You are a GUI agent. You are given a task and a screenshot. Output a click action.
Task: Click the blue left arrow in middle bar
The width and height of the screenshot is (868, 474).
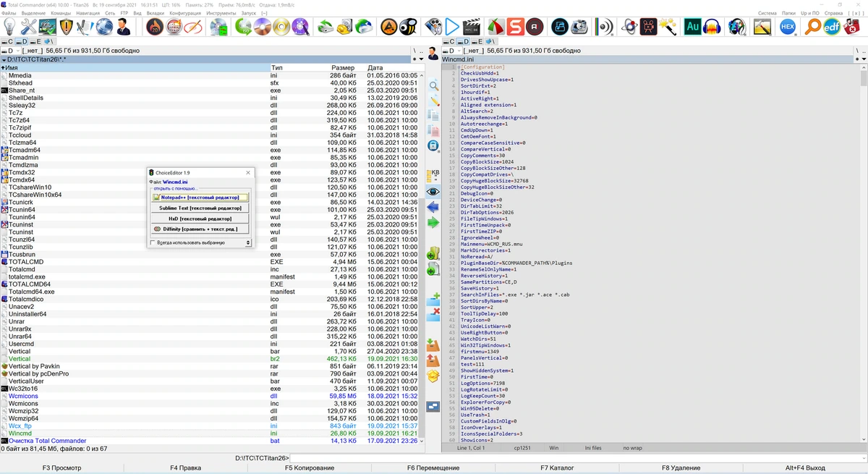tap(433, 207)
